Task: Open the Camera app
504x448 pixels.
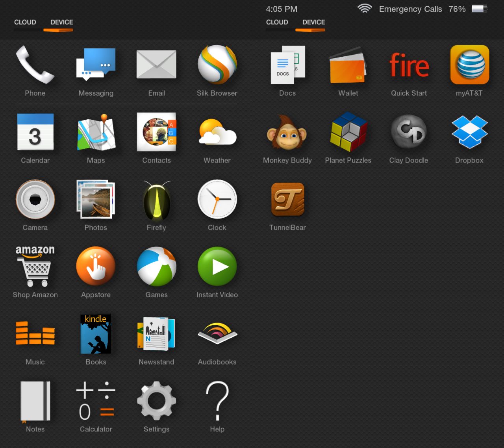Action: coord(35,199)
